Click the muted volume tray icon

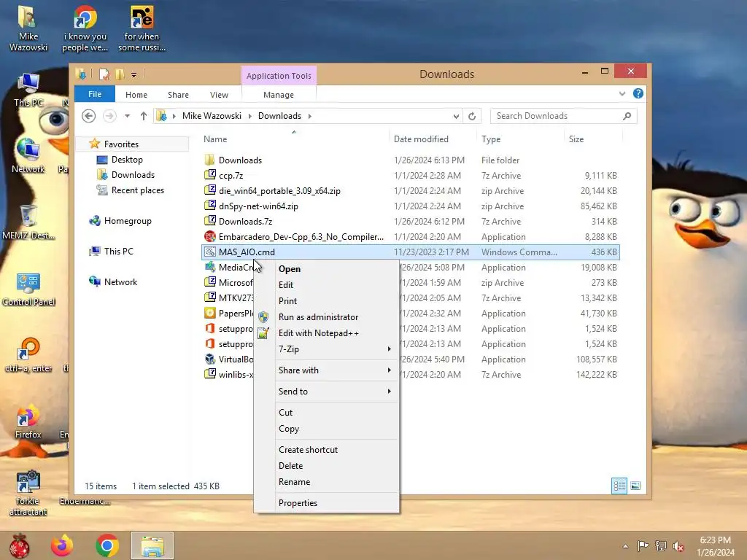(678, 545)
